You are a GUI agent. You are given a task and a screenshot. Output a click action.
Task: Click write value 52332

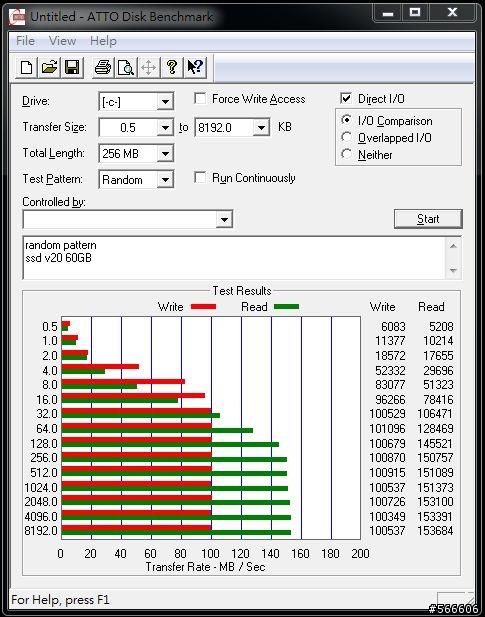pyautogui.click(x=390, y=370)
